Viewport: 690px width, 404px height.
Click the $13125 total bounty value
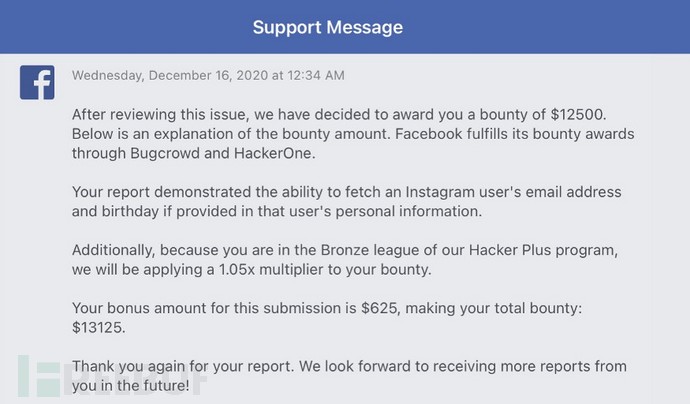(99, 327)
